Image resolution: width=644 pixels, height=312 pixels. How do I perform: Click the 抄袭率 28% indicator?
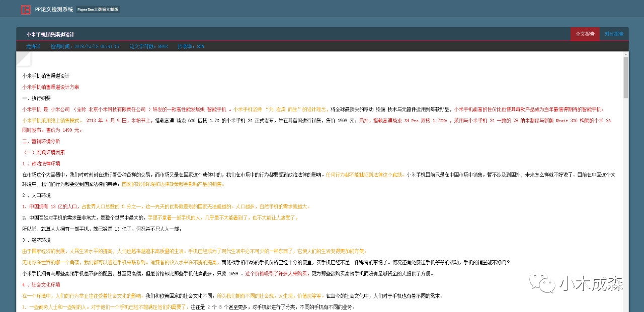point(191,46)
